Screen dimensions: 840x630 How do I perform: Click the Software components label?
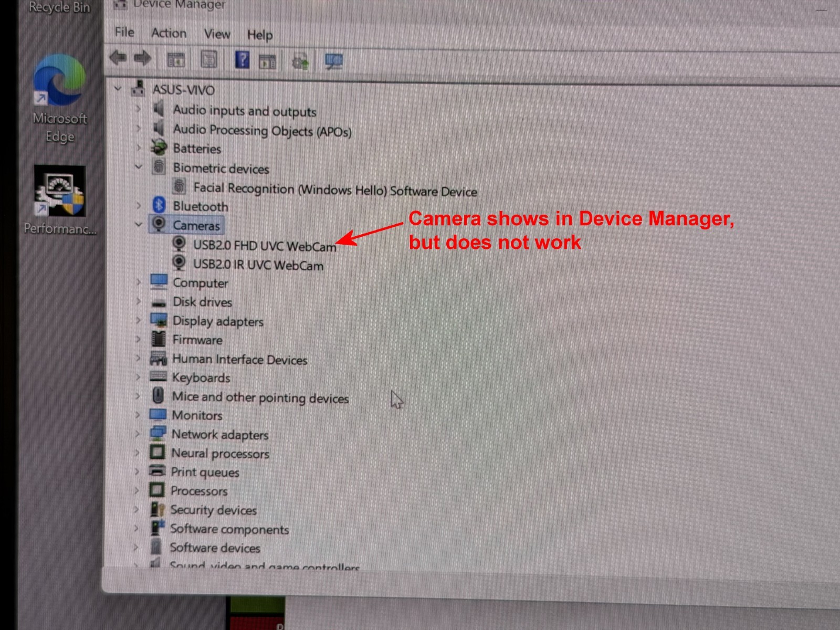click(229, 529)
